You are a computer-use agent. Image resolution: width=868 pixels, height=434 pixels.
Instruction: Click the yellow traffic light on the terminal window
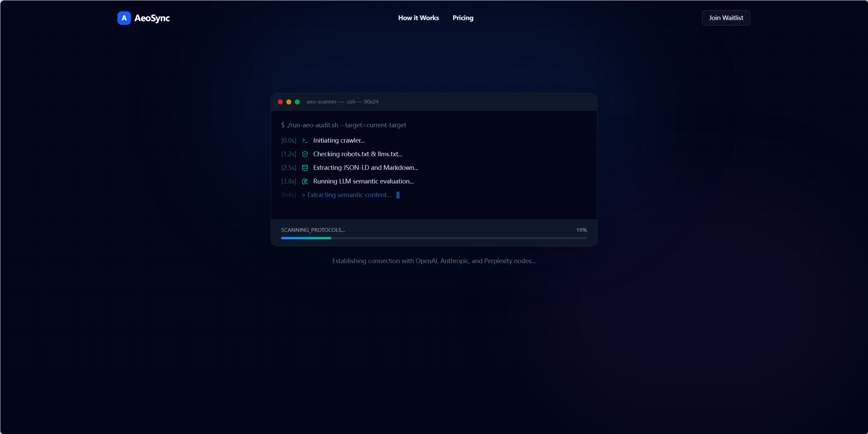click(x=289, y=102)
